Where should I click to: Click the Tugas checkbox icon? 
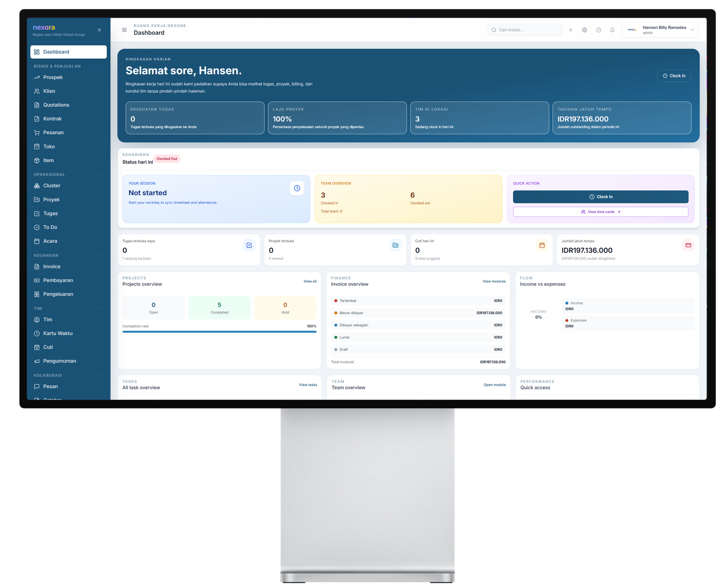pyautogui.click(x=37, y=214)
